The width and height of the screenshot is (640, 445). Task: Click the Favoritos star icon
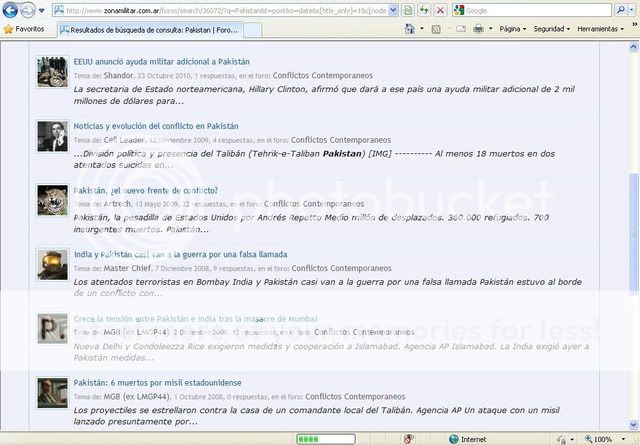(x=9, y=29)
